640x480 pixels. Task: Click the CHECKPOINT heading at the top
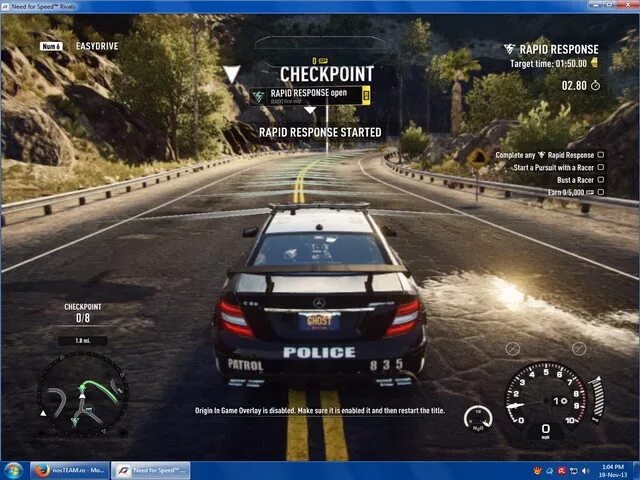[327, 74]
